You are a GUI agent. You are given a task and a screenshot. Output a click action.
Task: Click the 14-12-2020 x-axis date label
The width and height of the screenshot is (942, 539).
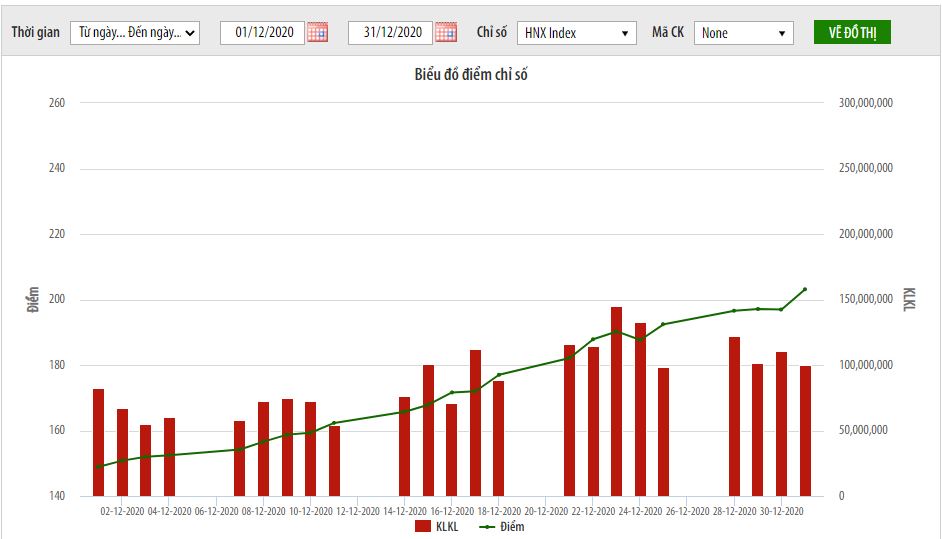[404, 511]
